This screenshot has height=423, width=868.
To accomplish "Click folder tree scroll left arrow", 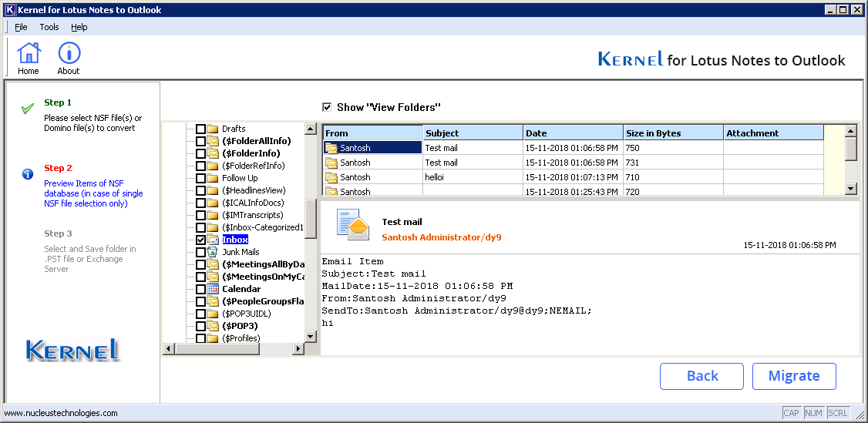I will (168, 349).
